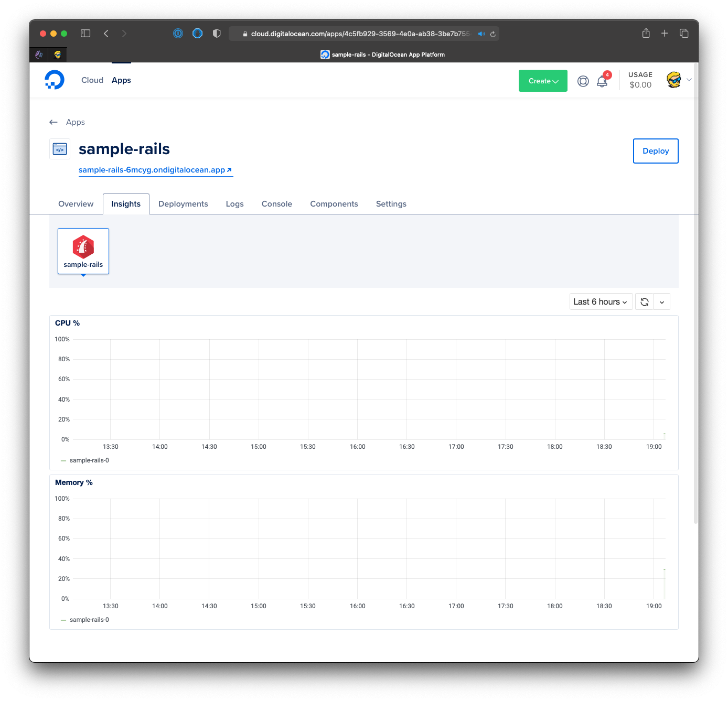The image size is (728, 701).
Task: Click the back arrow beside Apps
Action: pos(53,122)
